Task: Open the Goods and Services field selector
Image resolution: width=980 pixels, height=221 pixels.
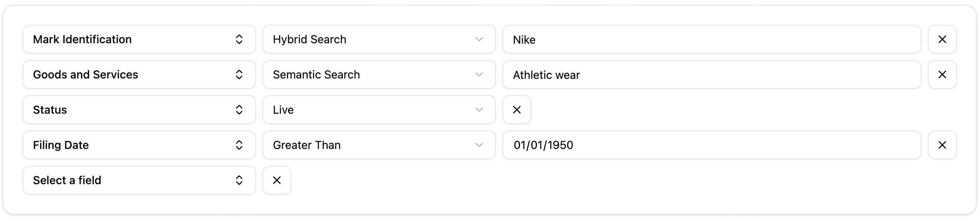Action: point(139,74)
